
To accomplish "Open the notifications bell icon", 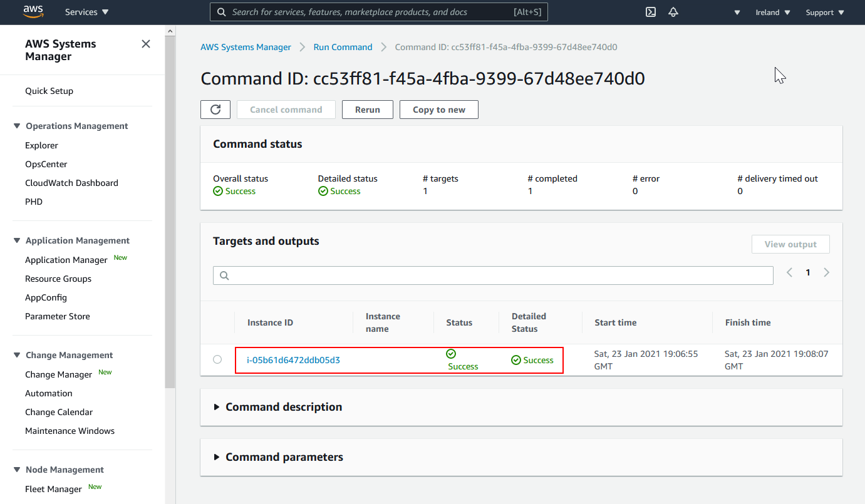I will 673,12.
